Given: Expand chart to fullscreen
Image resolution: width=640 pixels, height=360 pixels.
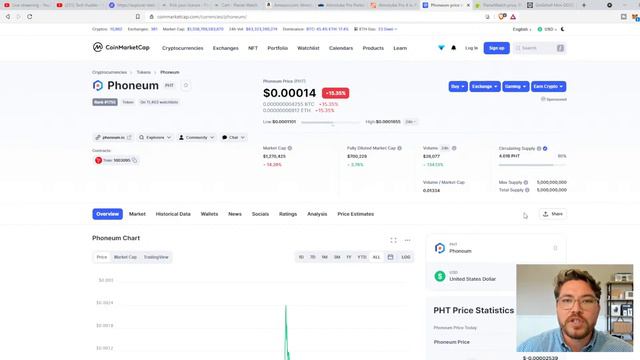Looking at the screenshot, I should point(393,240).
